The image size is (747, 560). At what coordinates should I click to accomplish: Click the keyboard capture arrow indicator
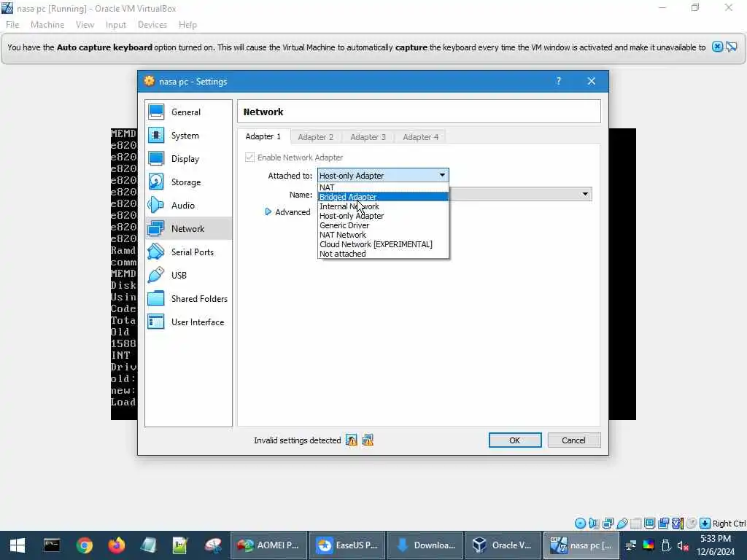coord(705,524)
